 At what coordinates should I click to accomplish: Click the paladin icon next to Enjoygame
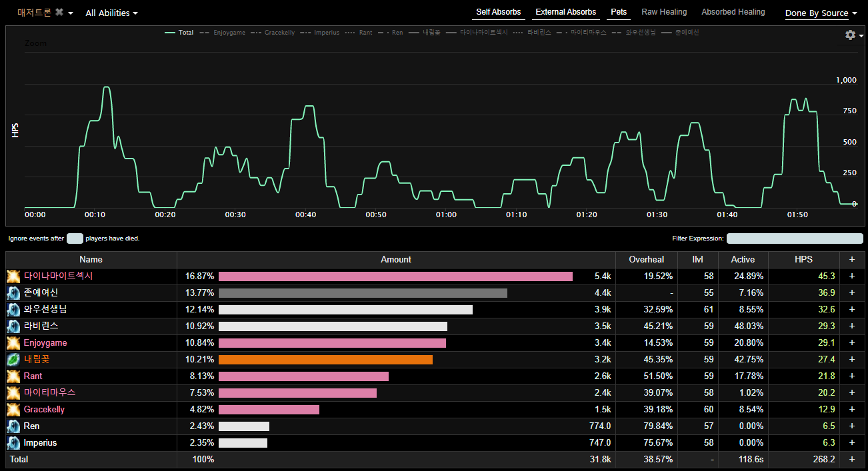pos(13,343)
